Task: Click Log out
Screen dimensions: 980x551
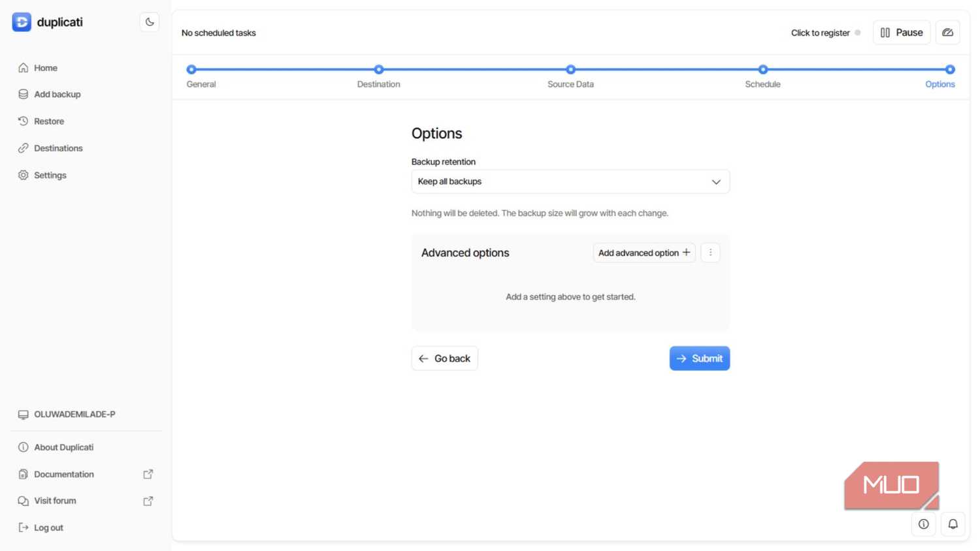Action: 49,527
